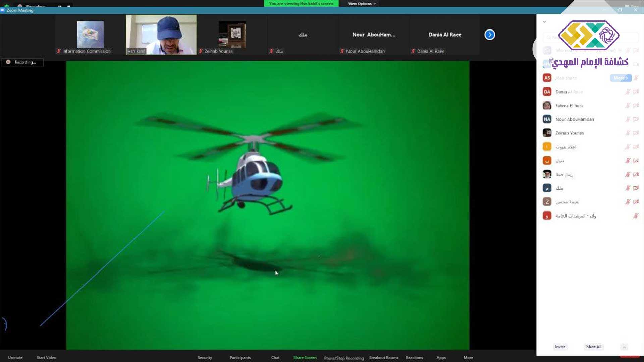644x362 pixels.
Task: Click the orange avatar for اعلام بيروت
Action: (547, 147)
